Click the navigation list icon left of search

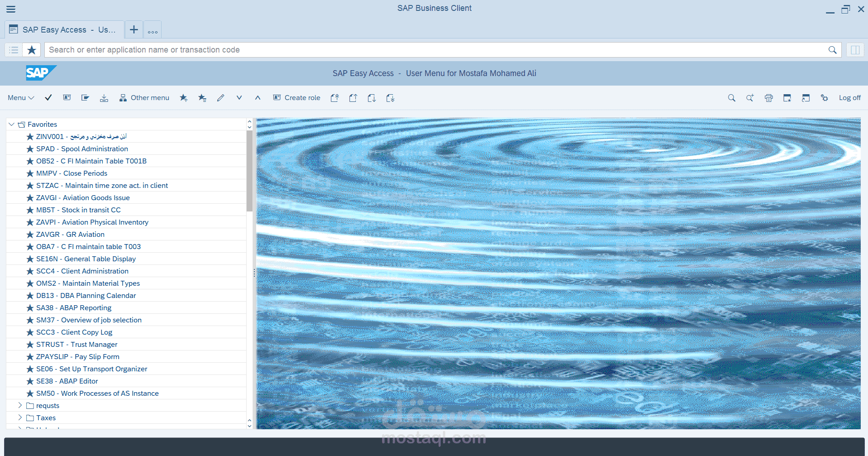14,50
